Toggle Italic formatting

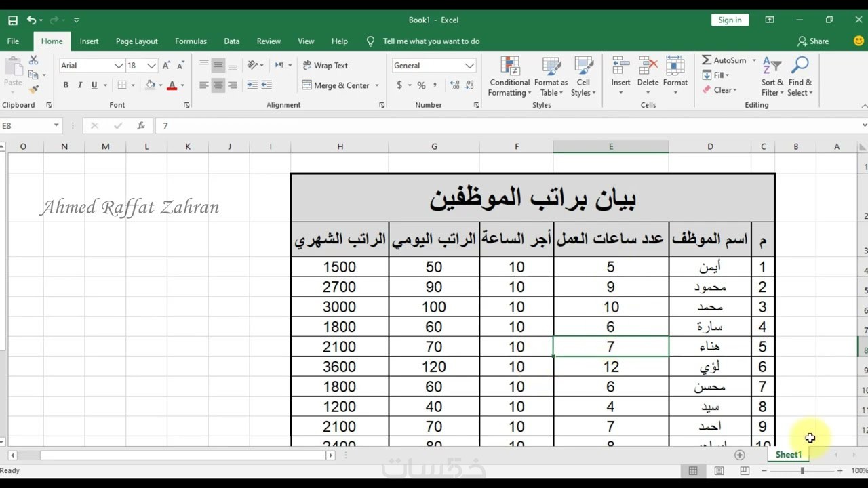[80, 85]
